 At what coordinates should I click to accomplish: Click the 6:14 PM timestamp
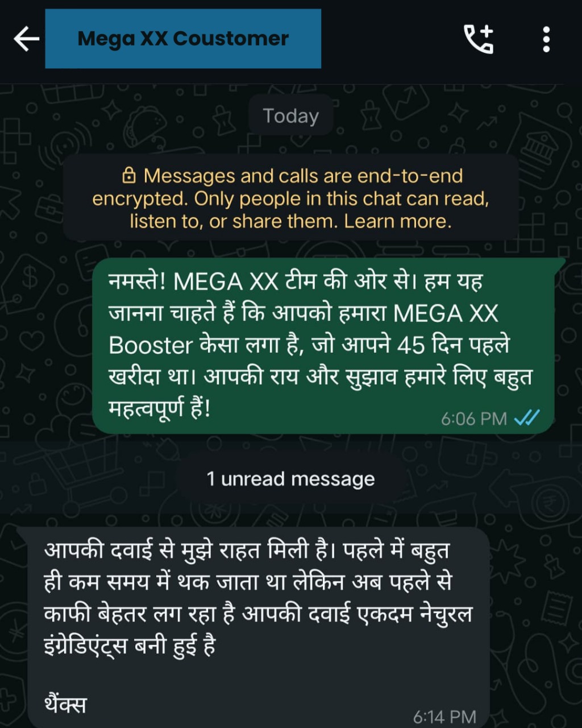(444, 717)
